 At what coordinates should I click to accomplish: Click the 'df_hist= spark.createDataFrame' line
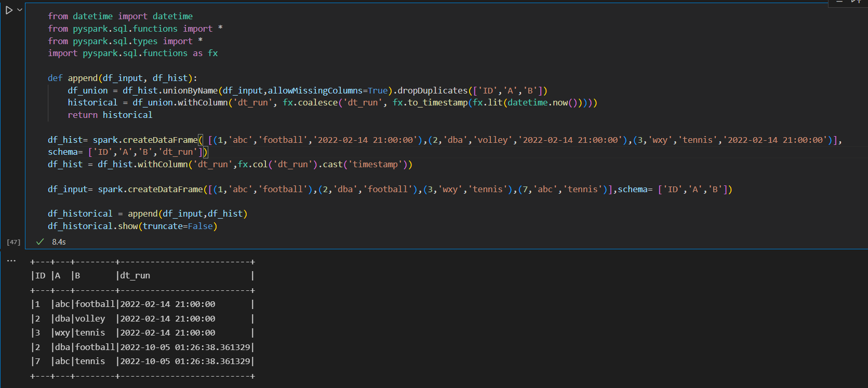tap(445, 140)
